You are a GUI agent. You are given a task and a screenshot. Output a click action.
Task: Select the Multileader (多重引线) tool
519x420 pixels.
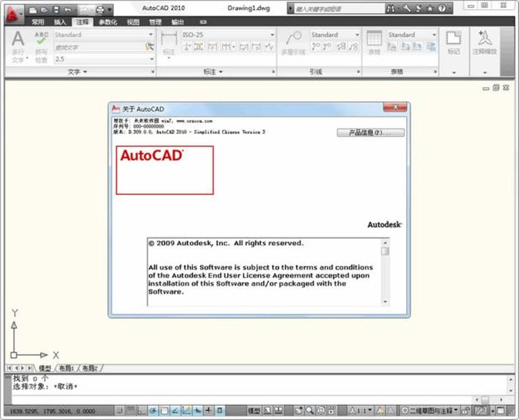[293, 43]
